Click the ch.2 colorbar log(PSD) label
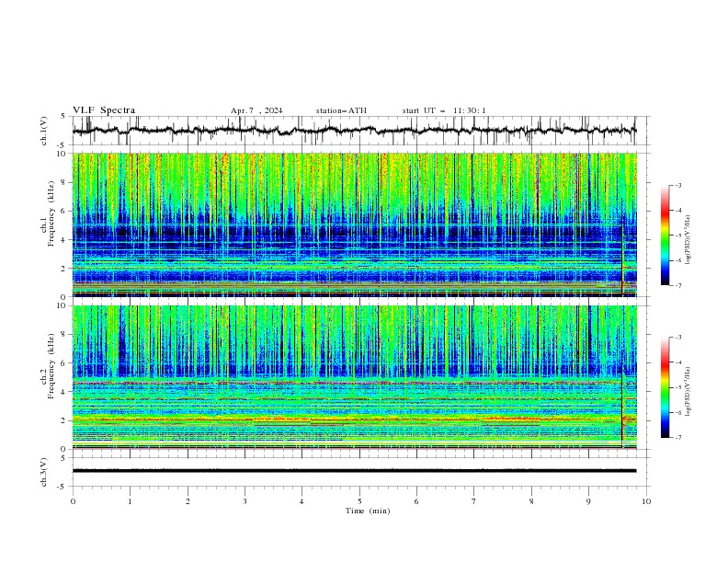728x563 pixels. [x=688, y=392]
